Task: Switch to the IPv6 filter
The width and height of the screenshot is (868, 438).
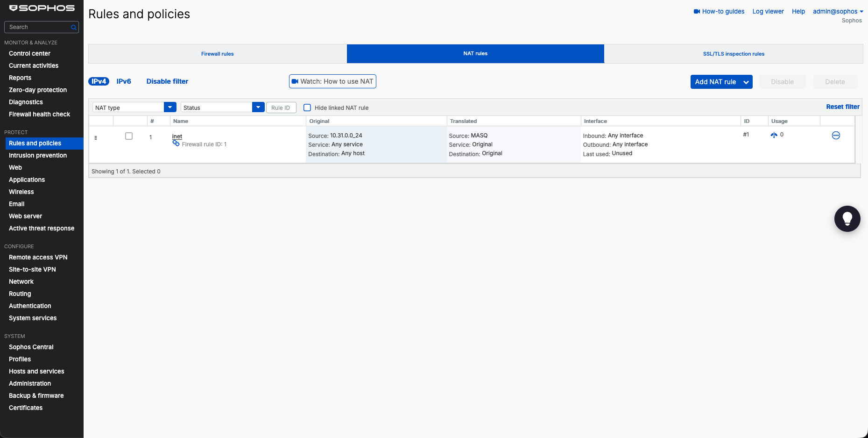Action: [x=124, y=81]
